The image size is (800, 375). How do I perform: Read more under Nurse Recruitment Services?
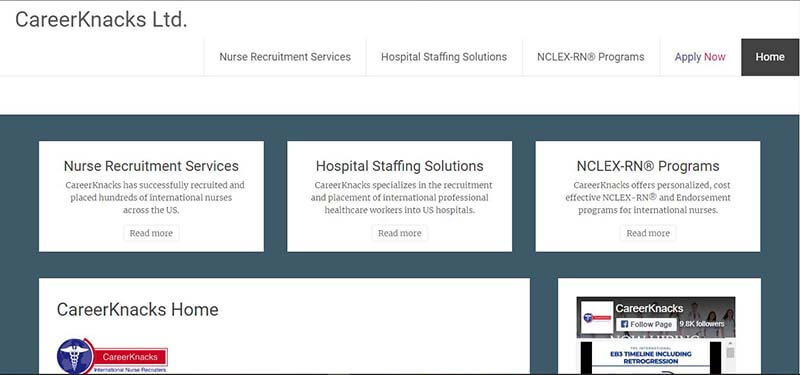click(x=151, y=233)
